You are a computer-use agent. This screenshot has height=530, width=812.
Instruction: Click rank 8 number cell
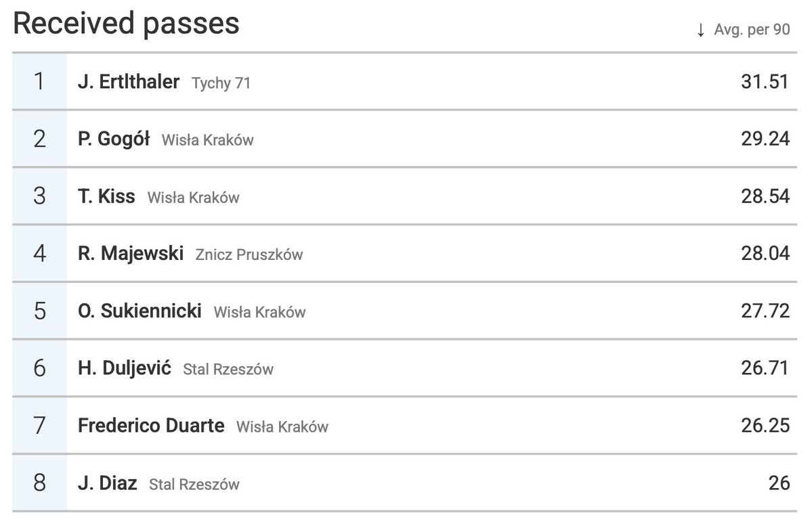[39, 483]
